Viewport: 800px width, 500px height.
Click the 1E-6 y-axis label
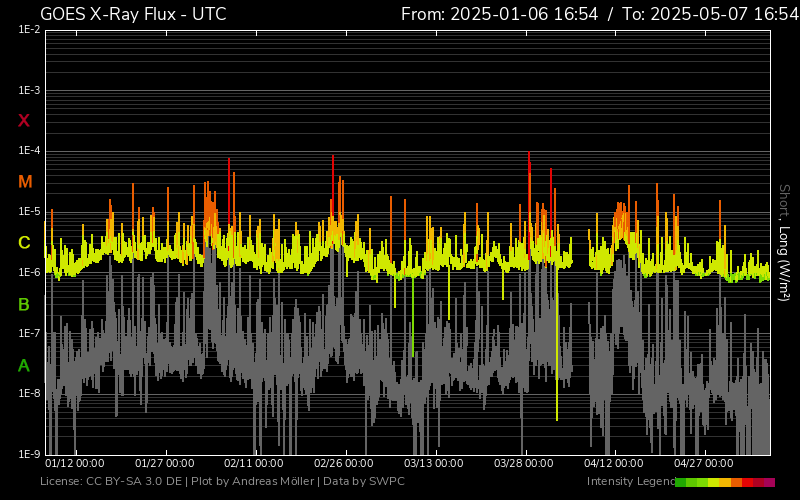click(30, 272)
